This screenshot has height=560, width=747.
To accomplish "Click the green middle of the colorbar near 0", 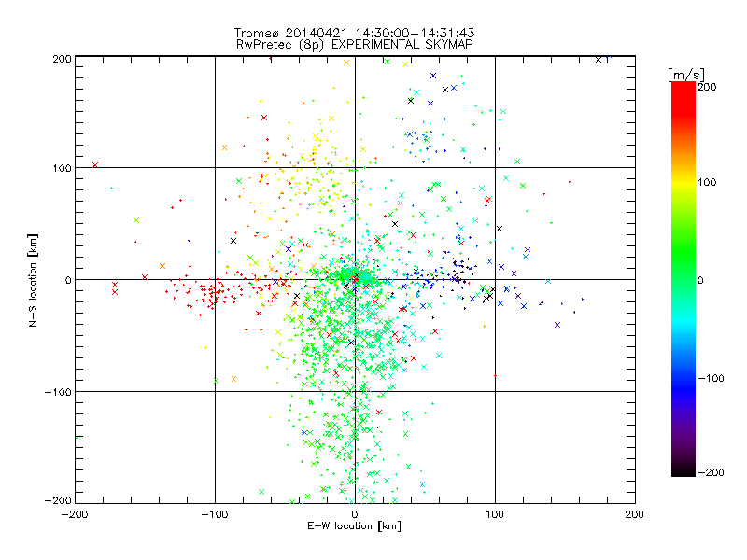I will click(x=684, y=279).
